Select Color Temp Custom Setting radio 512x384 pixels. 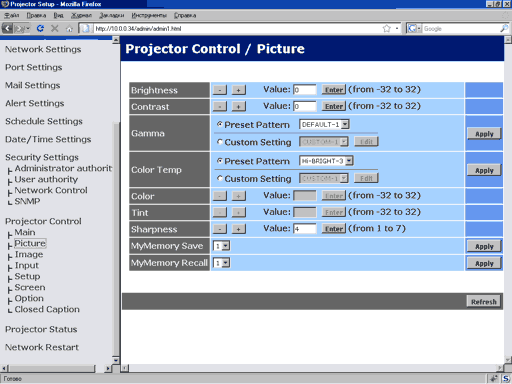tap(220, 178)
